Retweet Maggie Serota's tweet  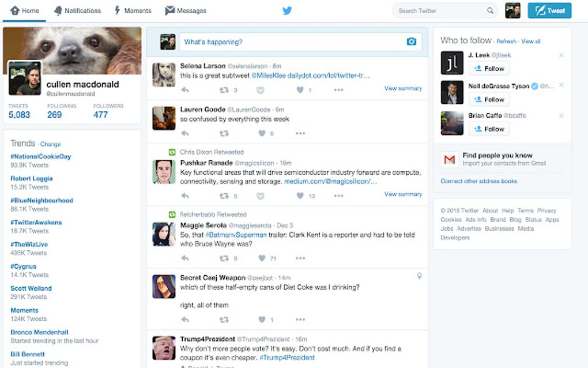pos(224,258)
